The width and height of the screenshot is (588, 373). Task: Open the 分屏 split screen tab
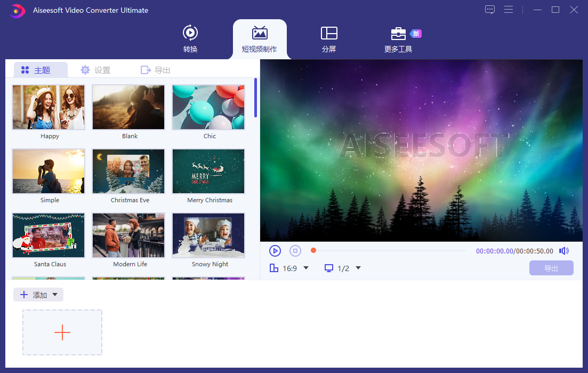click(x=329, y=38)
